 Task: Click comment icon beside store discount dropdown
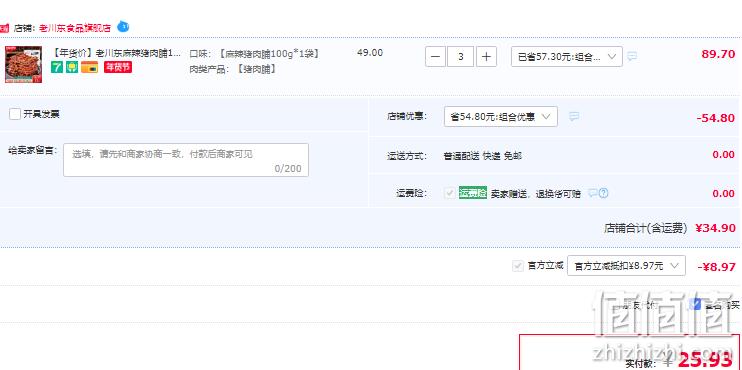pos(574,116)
